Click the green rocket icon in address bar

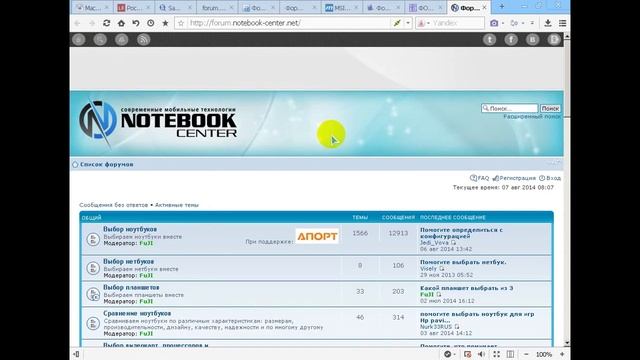[397, 23]
